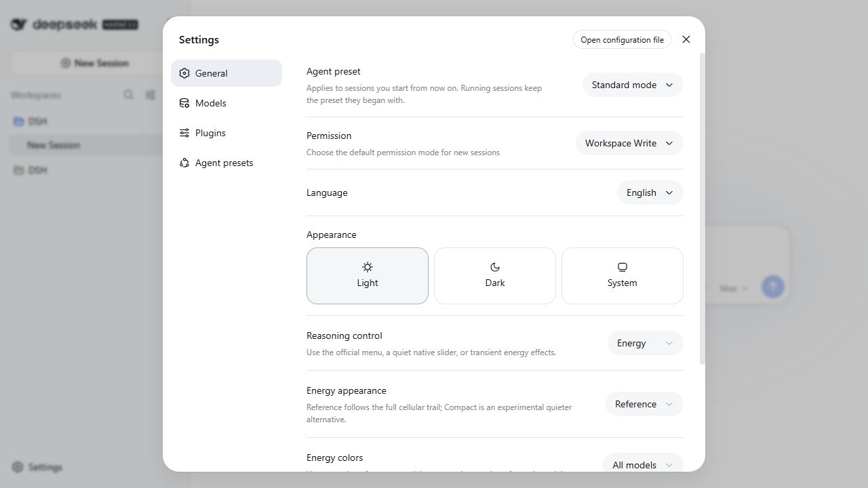This screenshot has height=488, width=868.
Task: Click the Workspaces heading text
Action: pos(36,95)
